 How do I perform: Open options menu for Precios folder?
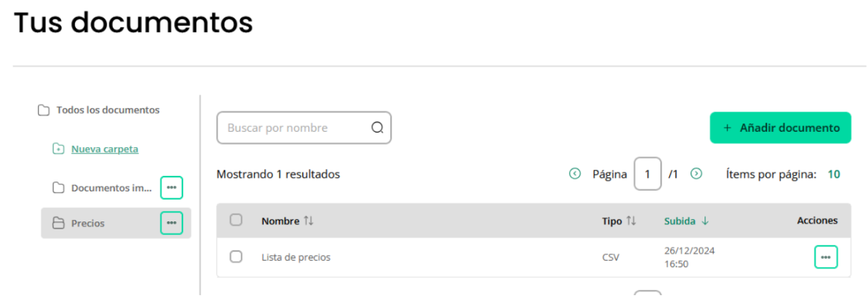[171, 223]
